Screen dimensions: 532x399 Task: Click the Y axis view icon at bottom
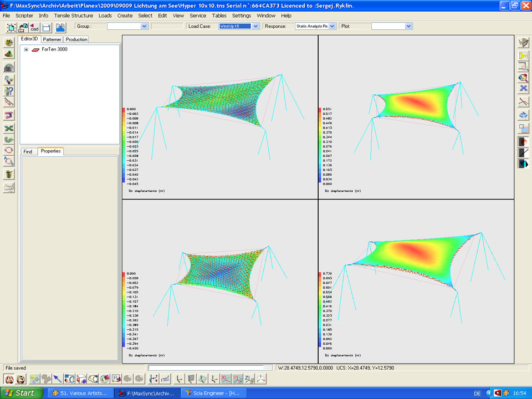click(237, 379)
